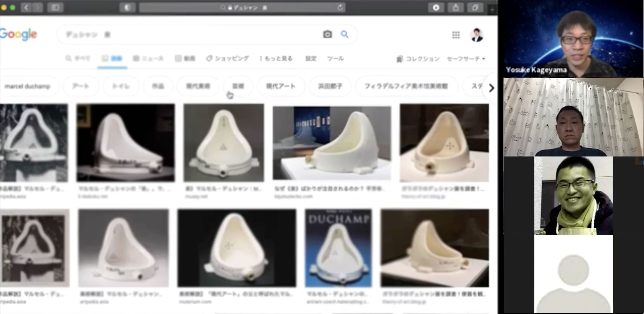This screenshot has height=314, width=644.
Task: Select the トイレ filter chip
Action: tap(121, 86)
